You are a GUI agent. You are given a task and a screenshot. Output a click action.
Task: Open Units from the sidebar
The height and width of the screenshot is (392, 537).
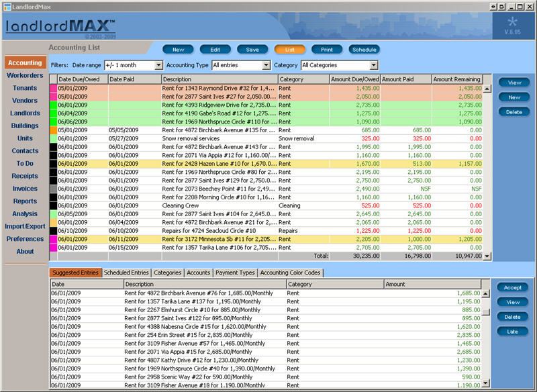click(25, 138)
